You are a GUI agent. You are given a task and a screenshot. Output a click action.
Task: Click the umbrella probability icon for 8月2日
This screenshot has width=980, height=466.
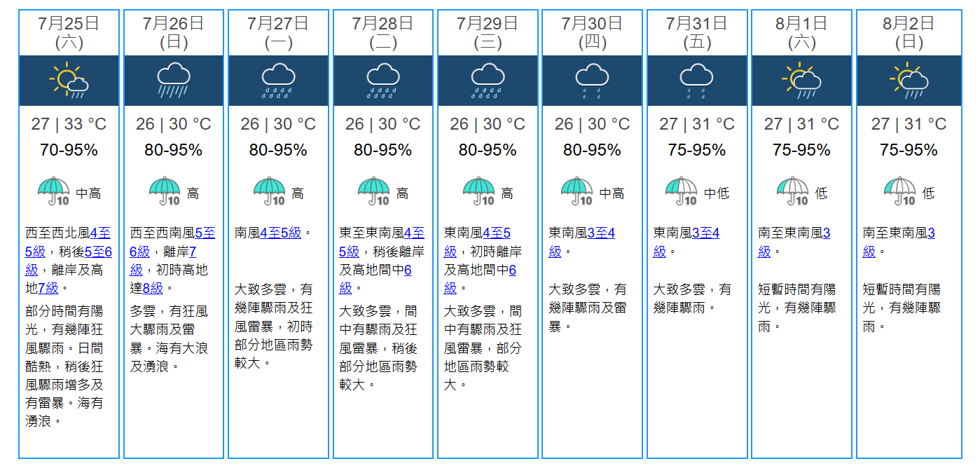(900, 191)
